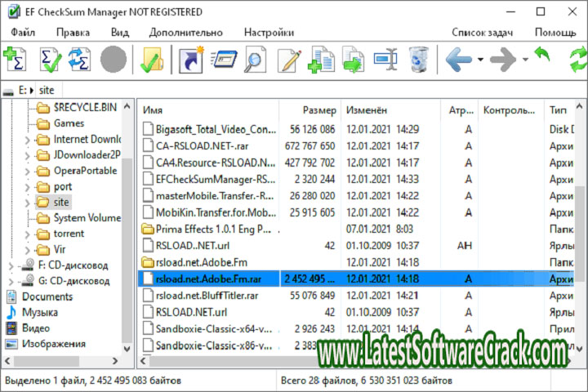
Task: Click the gray round stop button
Action: point(114,60)
